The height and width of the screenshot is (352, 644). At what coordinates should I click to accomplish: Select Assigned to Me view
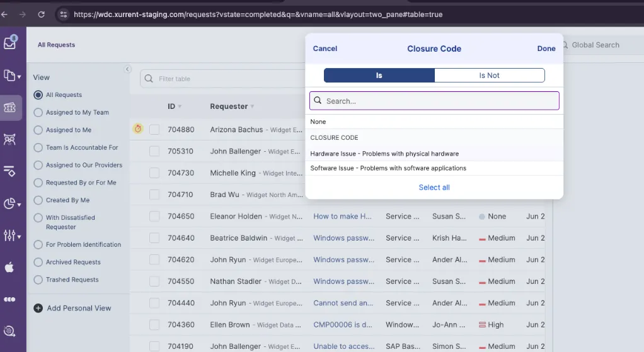coord(38,130)
